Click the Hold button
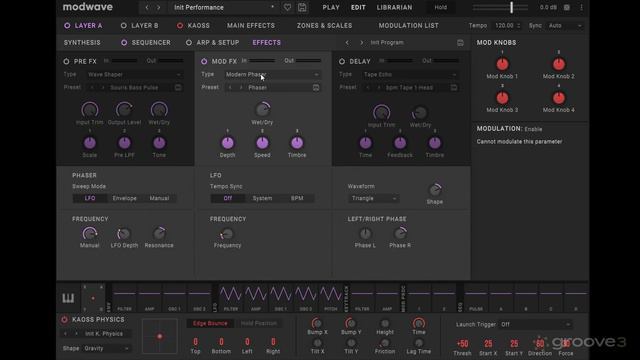 pyautogui.click(x=440, y=7)
